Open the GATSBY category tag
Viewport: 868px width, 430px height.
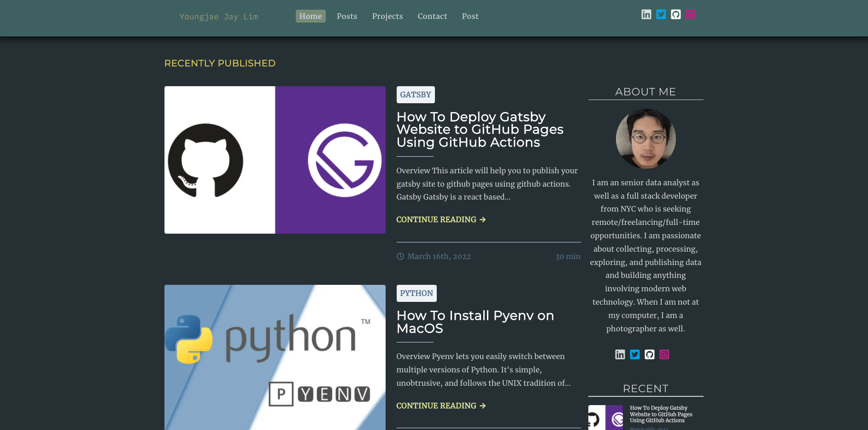point(415,94)
